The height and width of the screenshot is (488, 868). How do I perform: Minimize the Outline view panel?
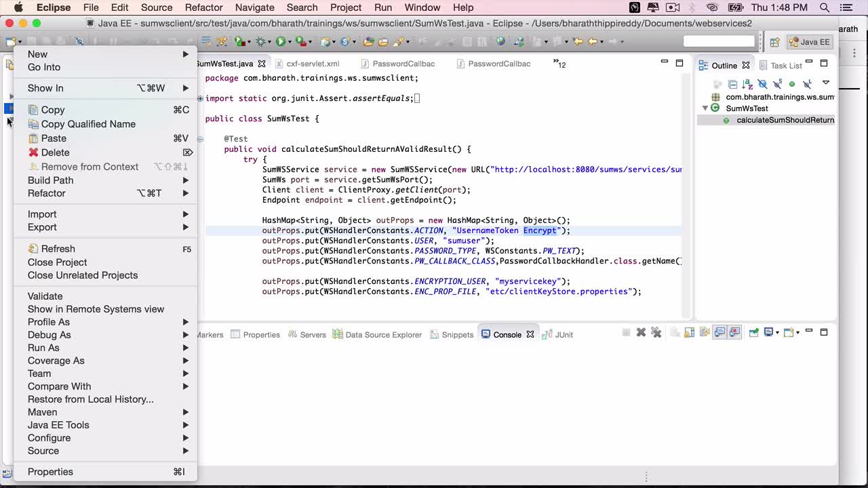(x=809, y=63)
